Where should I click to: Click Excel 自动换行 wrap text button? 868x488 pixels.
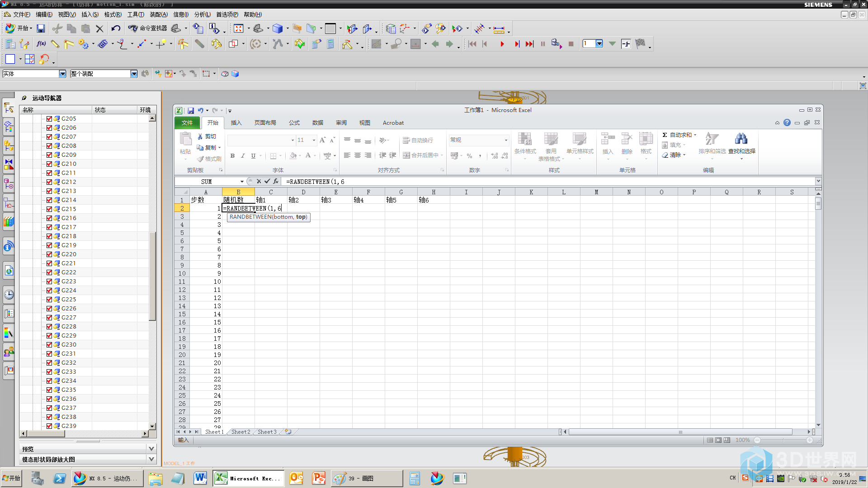(x=418, y=141)
